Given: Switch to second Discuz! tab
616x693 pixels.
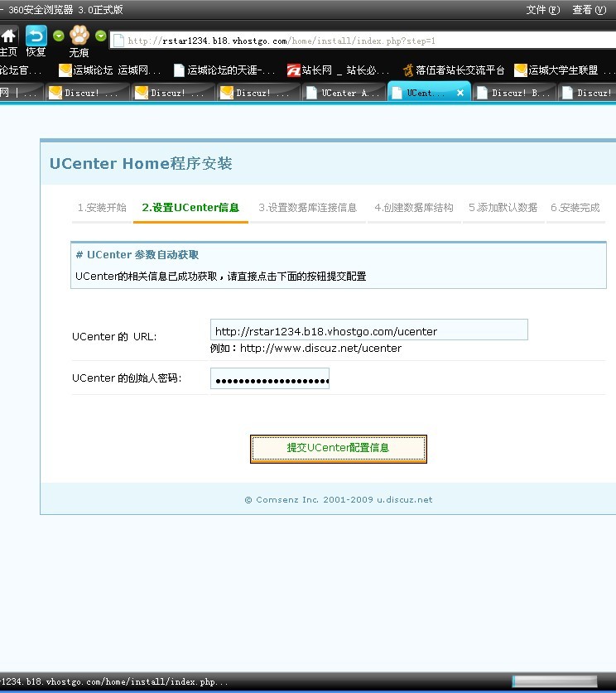Looking at the screenshot, I should click(x=173, y=93).
